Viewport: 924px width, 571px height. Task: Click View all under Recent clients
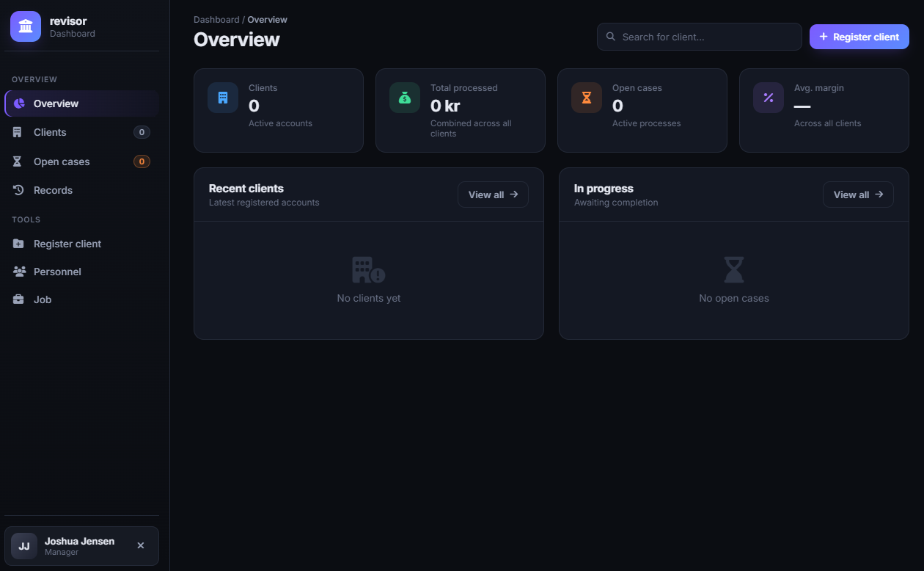point(493,194)
